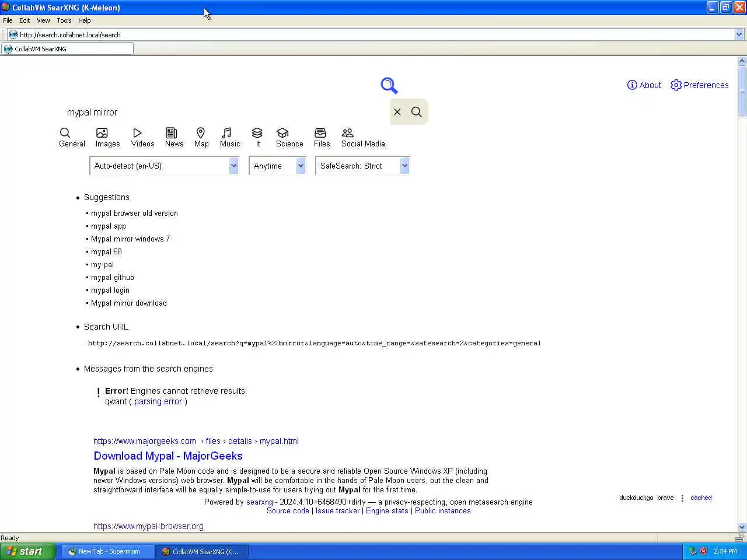Switch to the Images category
Viewport: 747px width, 560px height.
[x=108, y=138]
